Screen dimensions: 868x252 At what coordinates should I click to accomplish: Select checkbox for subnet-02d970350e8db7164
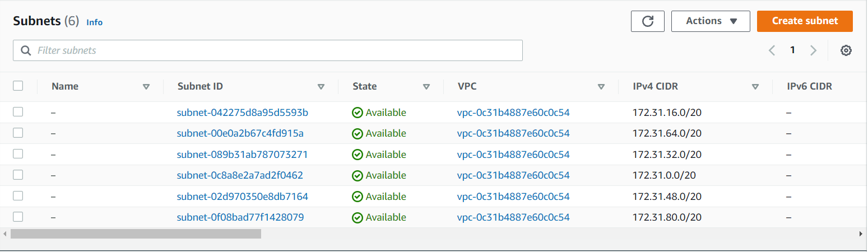pyautogui.click(x=18, y=196)
